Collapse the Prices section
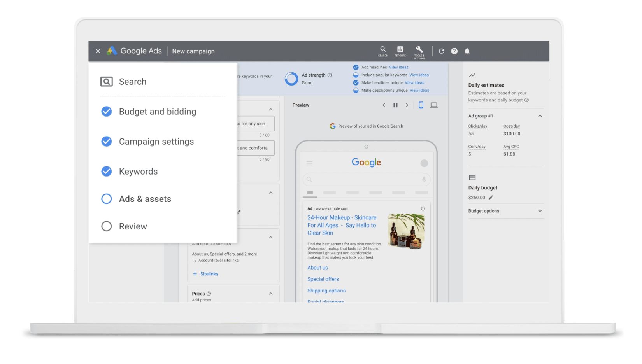The image size is (642, 364). point(271,294)
